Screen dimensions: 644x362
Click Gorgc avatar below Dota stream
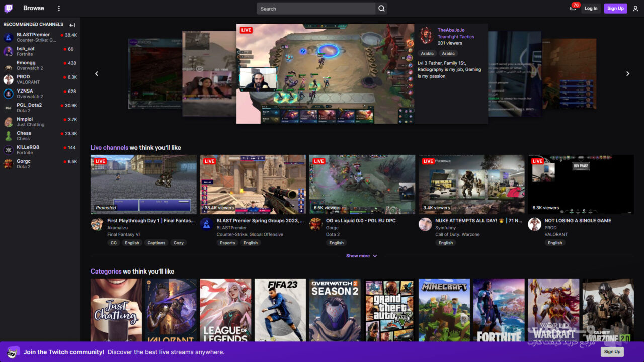point(315,224)
